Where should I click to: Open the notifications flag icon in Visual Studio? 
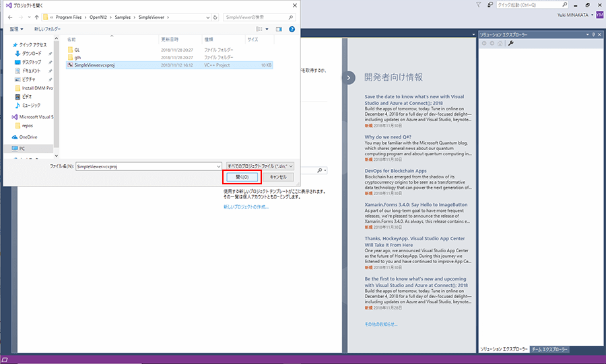[479, 5]
